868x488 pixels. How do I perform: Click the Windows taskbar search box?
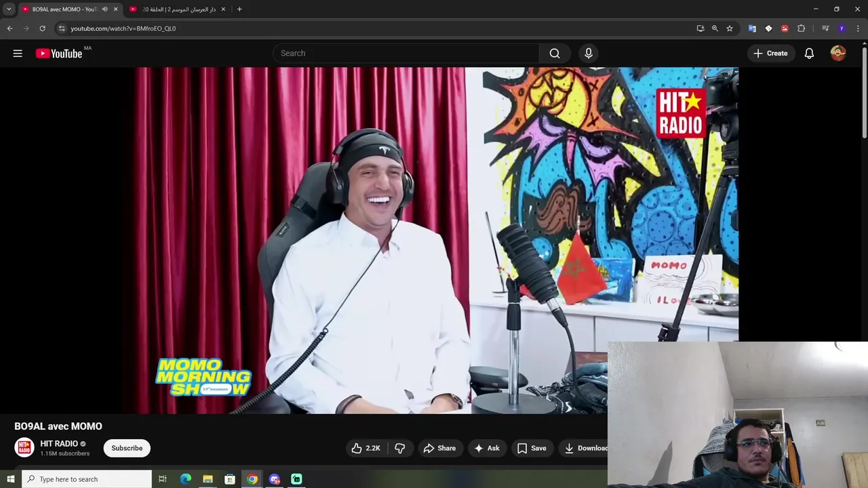click(87, 479)
